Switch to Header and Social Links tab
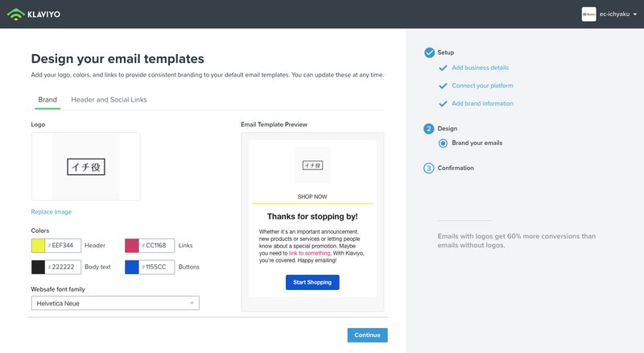644x353 pixels. 109,100
